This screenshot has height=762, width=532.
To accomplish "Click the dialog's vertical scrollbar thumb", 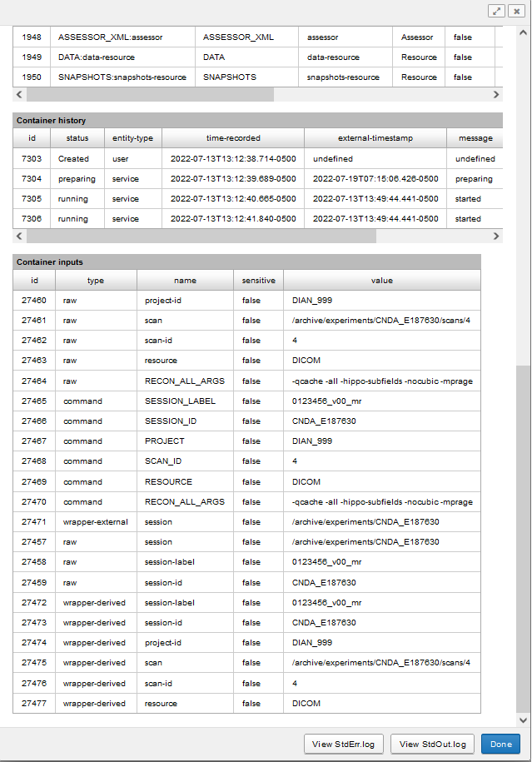I will [x=523, y=537].
